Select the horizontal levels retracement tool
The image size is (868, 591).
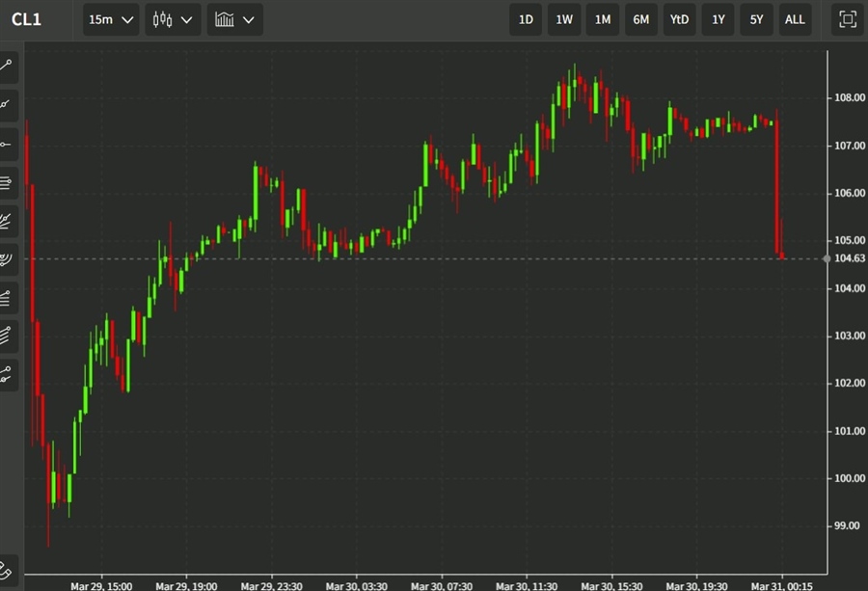tap(7, 182)
